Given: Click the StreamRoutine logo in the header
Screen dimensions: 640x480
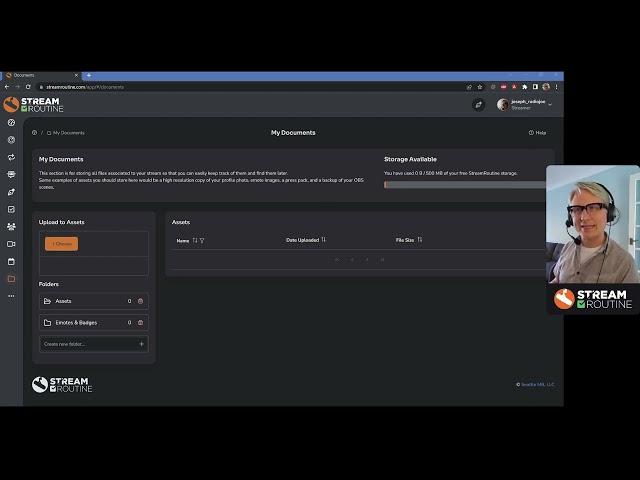Looking at the screenshot, I should [33, 105].
